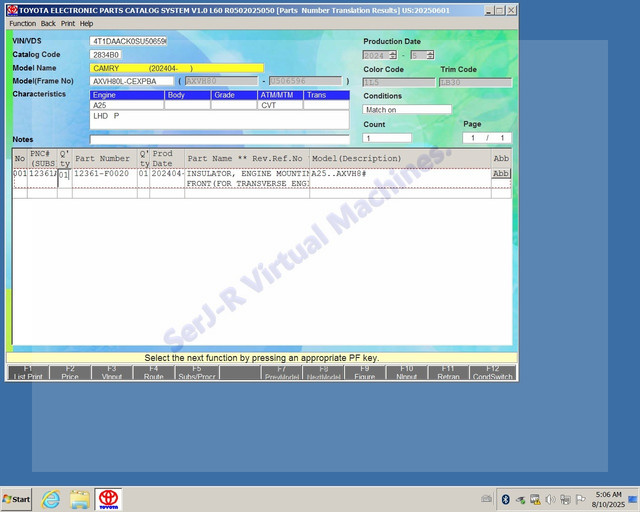640x512 pixels.
Task: Open the Help menu
Action: [x=86, y=24]
